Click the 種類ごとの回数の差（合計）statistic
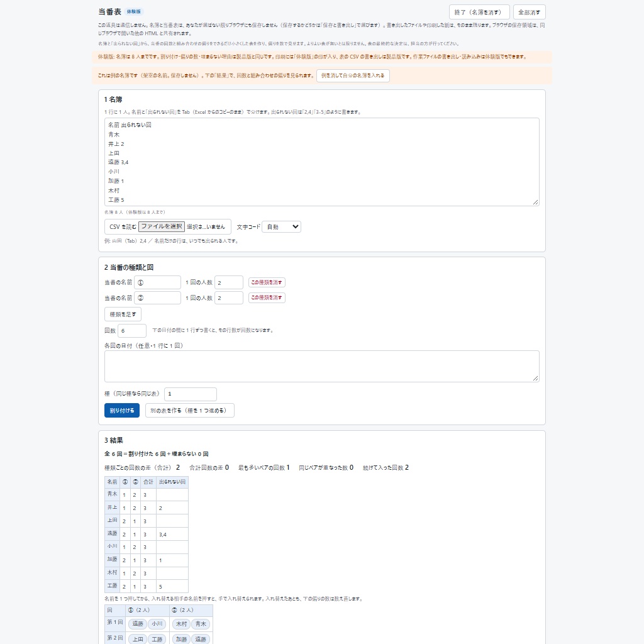 coord(142,468)
